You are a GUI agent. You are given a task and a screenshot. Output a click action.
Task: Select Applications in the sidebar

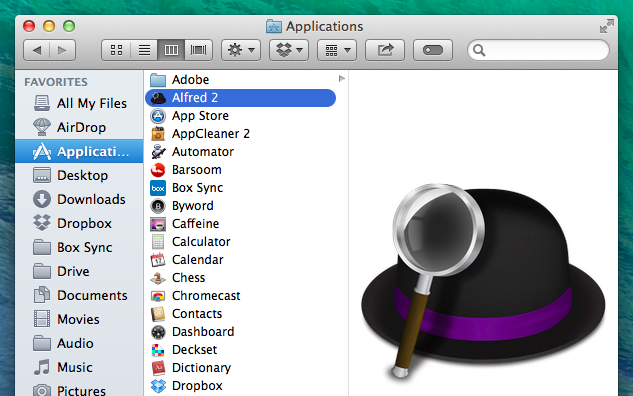click(79, 151)
